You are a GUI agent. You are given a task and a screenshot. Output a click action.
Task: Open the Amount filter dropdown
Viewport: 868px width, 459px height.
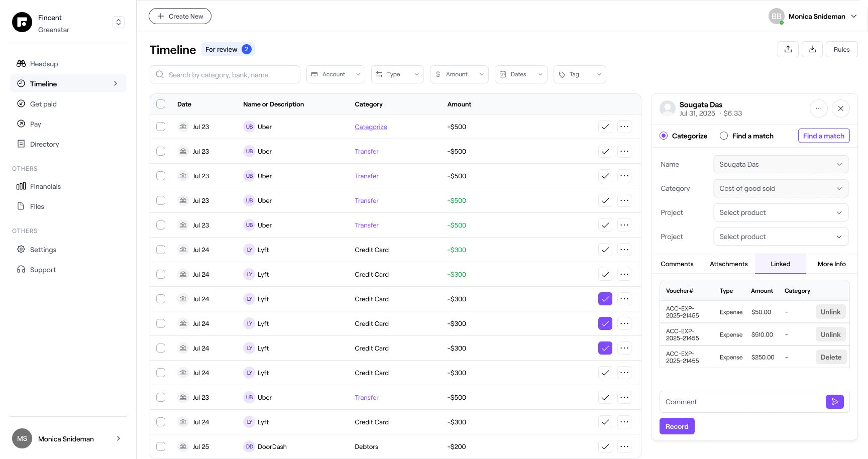point(459,74)
